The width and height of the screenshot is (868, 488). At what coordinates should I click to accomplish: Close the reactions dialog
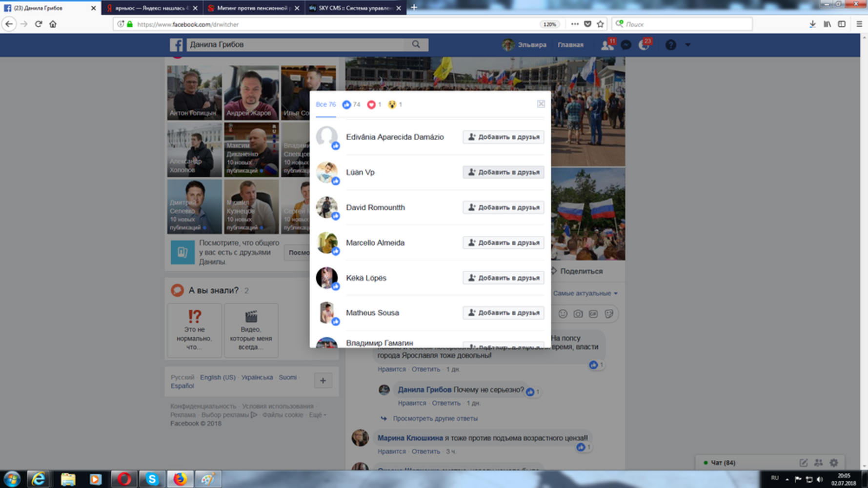(541, 104)
